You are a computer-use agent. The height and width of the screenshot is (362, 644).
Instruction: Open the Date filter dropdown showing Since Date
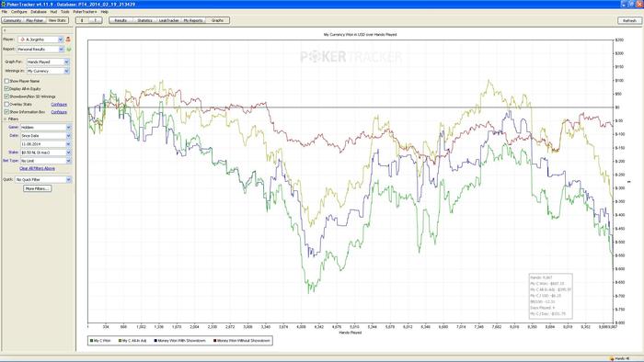(46, 136)
